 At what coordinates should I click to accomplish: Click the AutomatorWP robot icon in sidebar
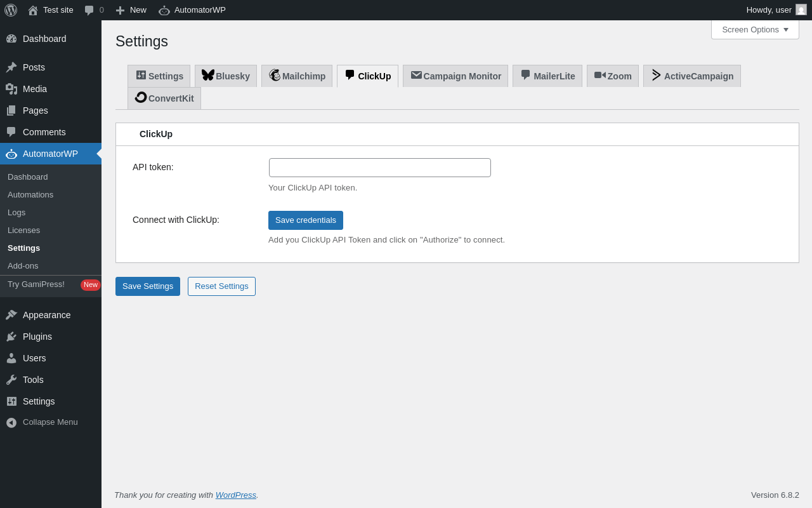click(11, 154)
